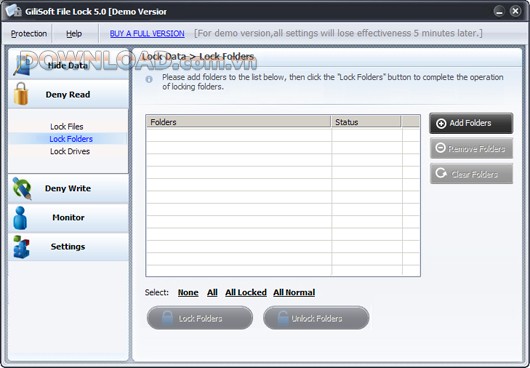Image resolution: width=530 pixels, height=368 pixels.
Task: Click the open padlock icon on Unlock Folders
Action: [x=283, y=318]
